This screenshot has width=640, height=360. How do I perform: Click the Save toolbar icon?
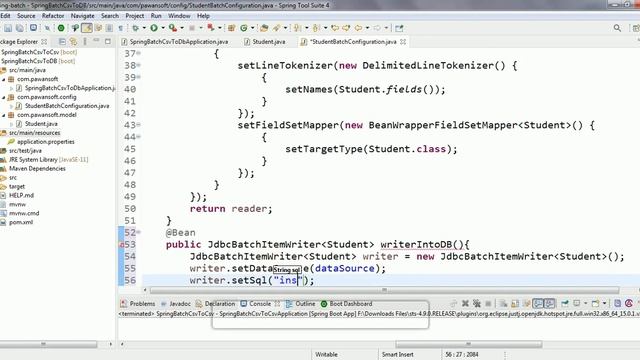pos(8,28)
